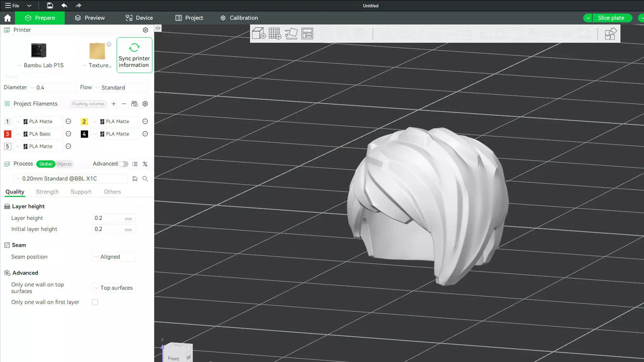Open the Others settings tab

pos(112,192)
